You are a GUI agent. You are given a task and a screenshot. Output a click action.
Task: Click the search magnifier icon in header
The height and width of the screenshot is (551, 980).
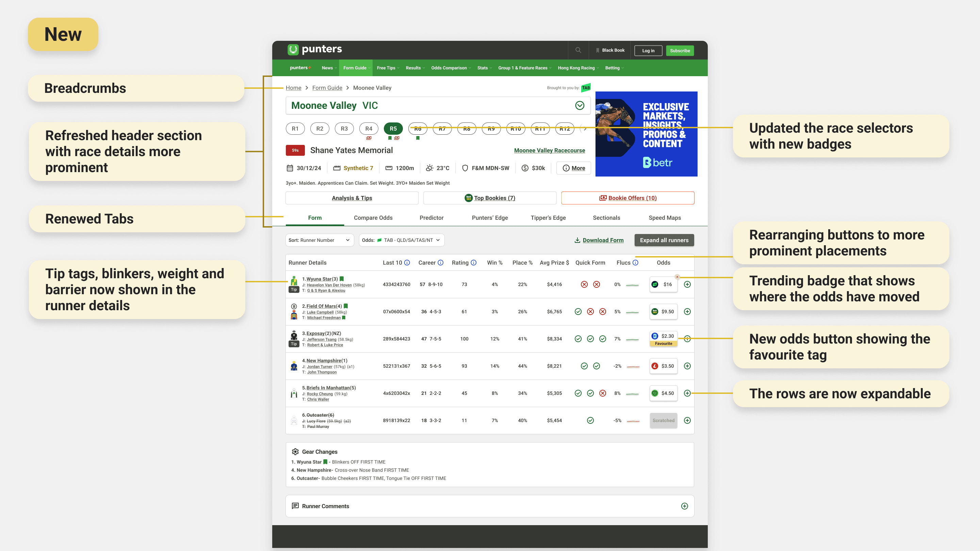tap(578, 50)
